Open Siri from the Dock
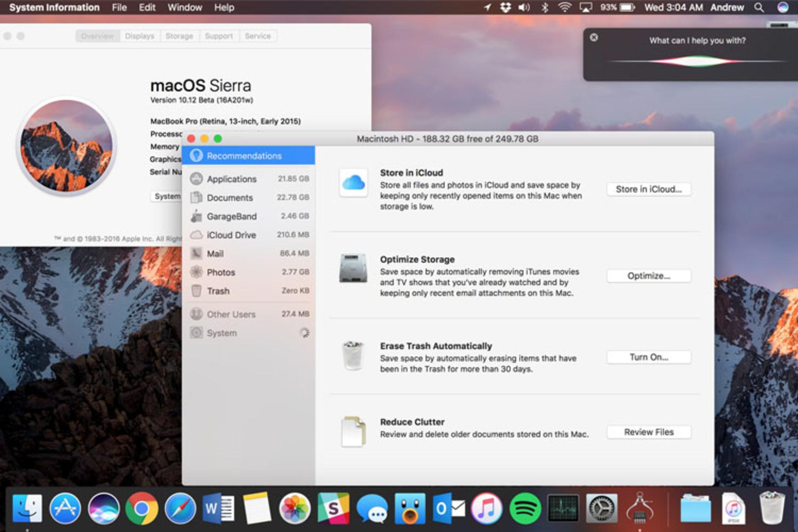Screen dimensions: 798x532 [103, 508]
